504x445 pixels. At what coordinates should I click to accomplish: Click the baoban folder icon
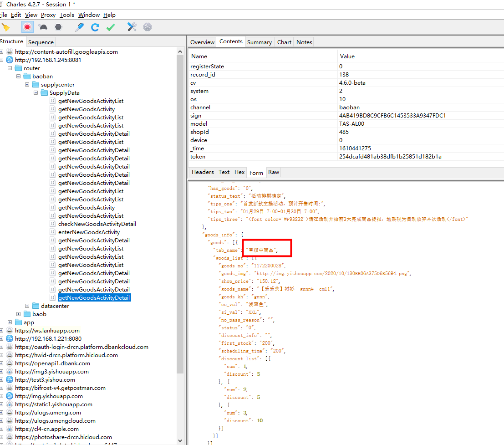[27, 76]
